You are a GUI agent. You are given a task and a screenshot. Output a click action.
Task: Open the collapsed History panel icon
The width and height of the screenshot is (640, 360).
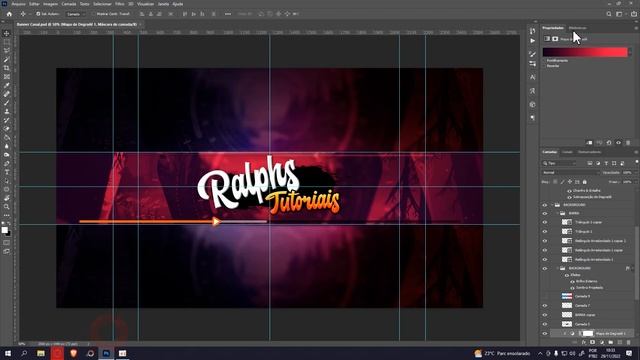click(x=532, y=31)
